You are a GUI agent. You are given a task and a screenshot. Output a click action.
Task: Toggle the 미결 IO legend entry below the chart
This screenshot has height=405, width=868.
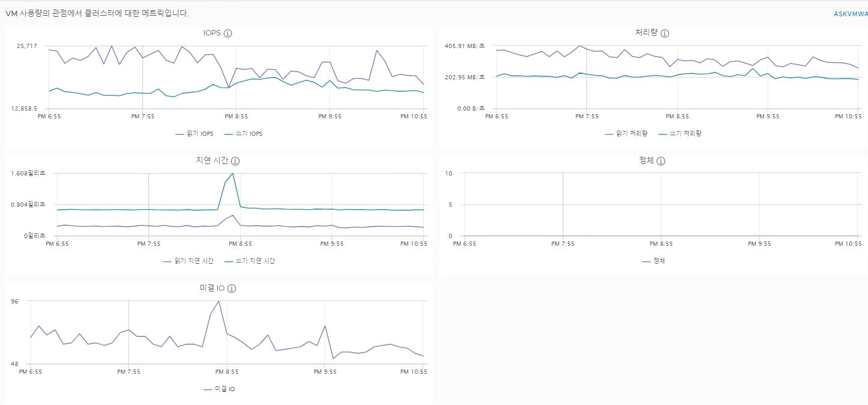[x=219, y=389]
